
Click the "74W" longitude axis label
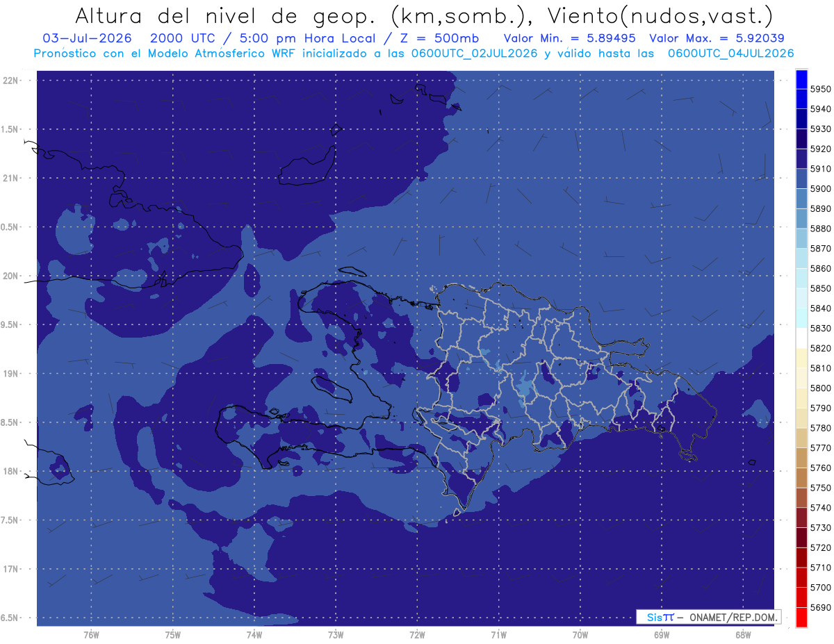pos(254,636)
